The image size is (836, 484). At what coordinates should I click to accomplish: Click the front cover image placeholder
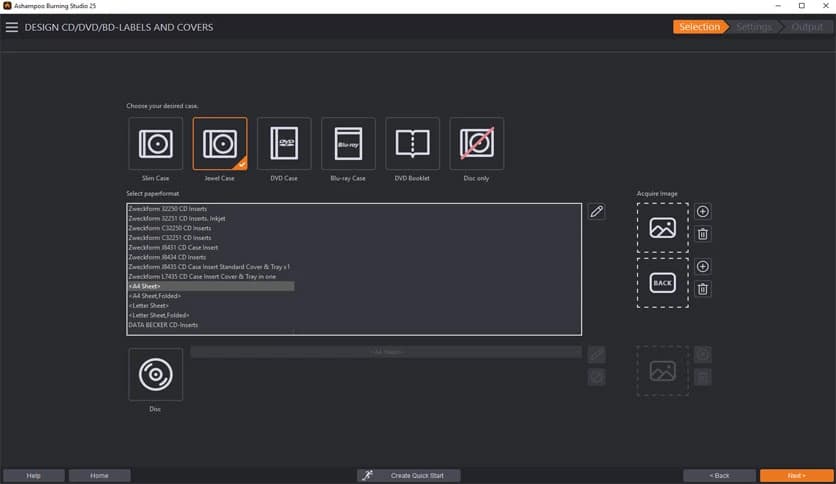pos(662,228)
